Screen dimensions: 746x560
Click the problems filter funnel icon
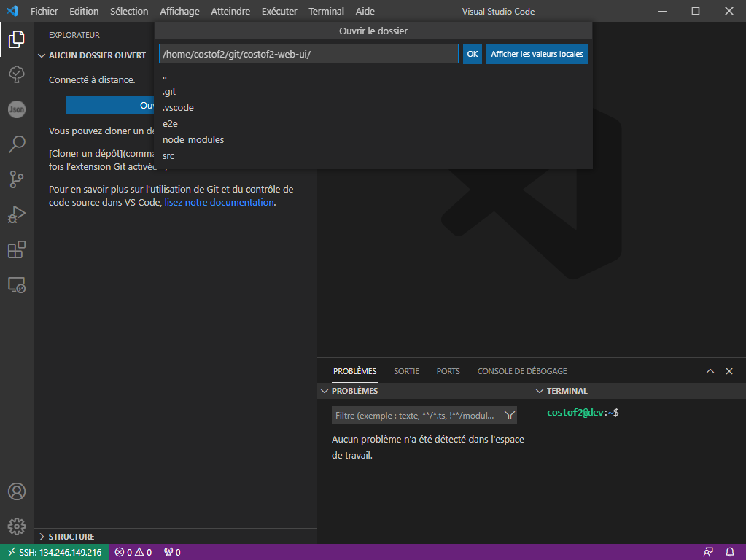pos(510,415)
